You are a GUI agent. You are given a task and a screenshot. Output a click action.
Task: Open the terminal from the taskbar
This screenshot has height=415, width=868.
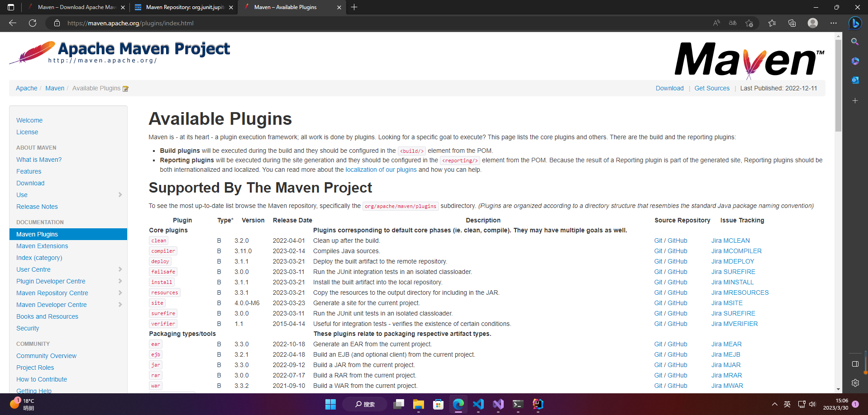click(x=518, y=404)
